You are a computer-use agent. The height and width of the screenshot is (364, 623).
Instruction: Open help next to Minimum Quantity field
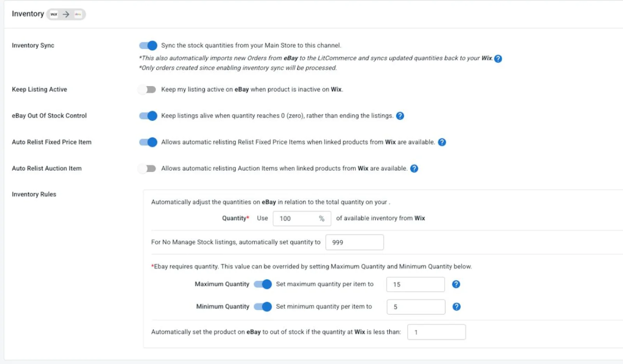(456, 307)
